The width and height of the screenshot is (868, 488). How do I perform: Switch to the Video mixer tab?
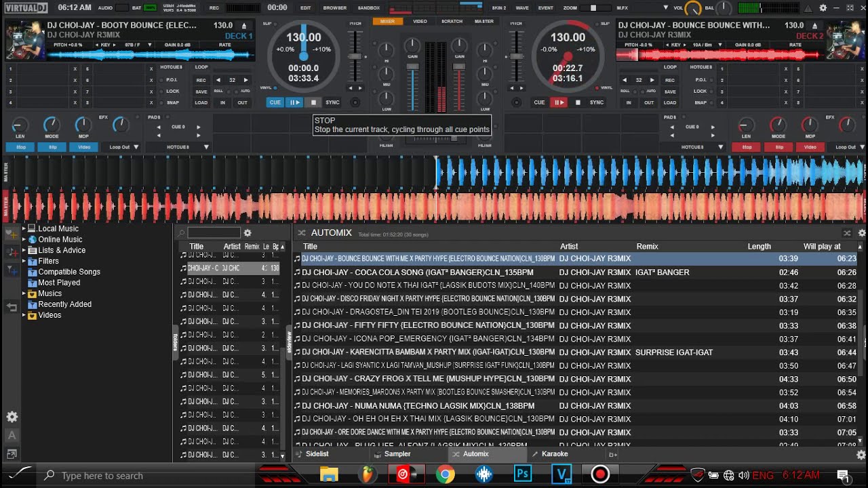(x=420, y=21)
